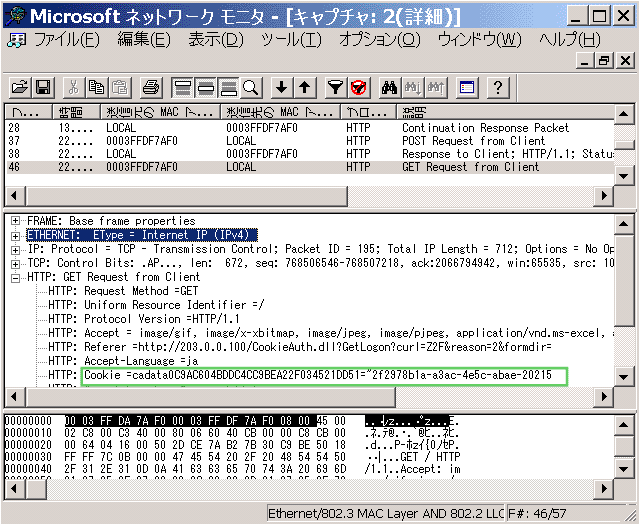Image resolution: width=639 pixels, height=524 pixels.
Task: Click the destination MAC address column header
Action: [x=280, y=112]
